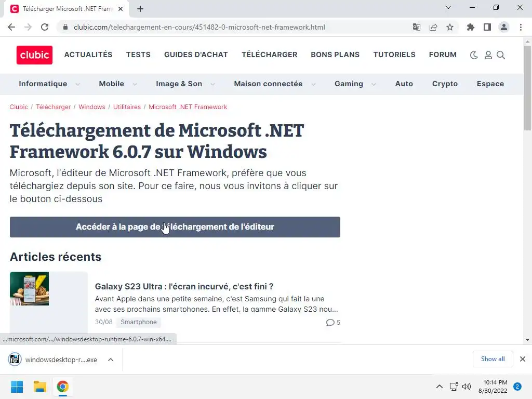Click the Clubic breadcrumb link

[x=19, y=107]
